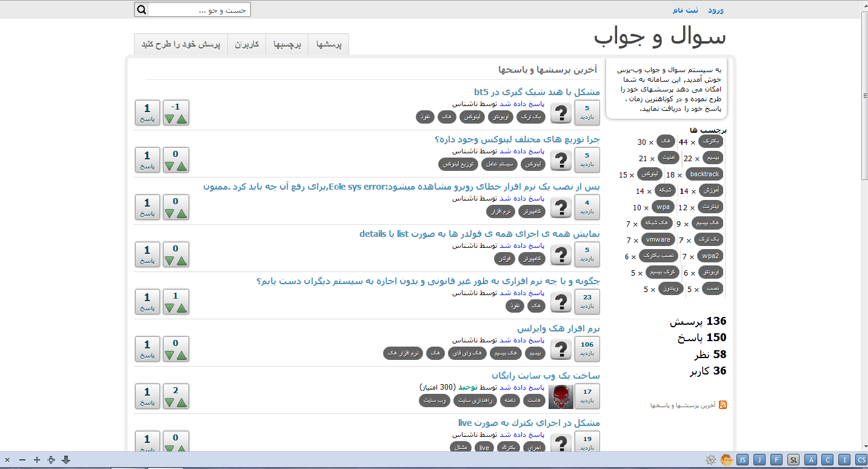Click the red skull user avatar

[x=561, y=396]
